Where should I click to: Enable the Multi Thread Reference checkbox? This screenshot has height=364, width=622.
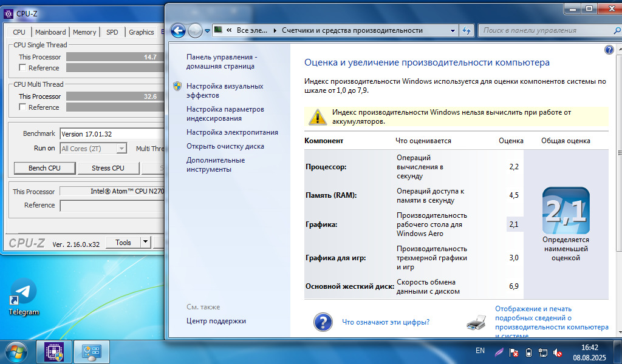(22, 107)
